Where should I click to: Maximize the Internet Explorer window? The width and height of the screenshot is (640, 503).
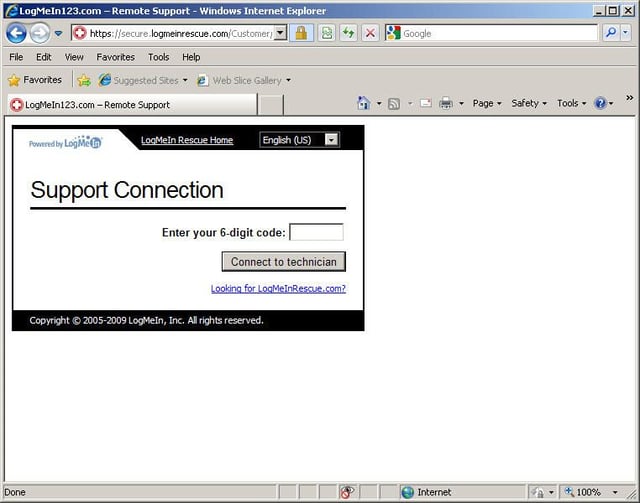point(613,11)
